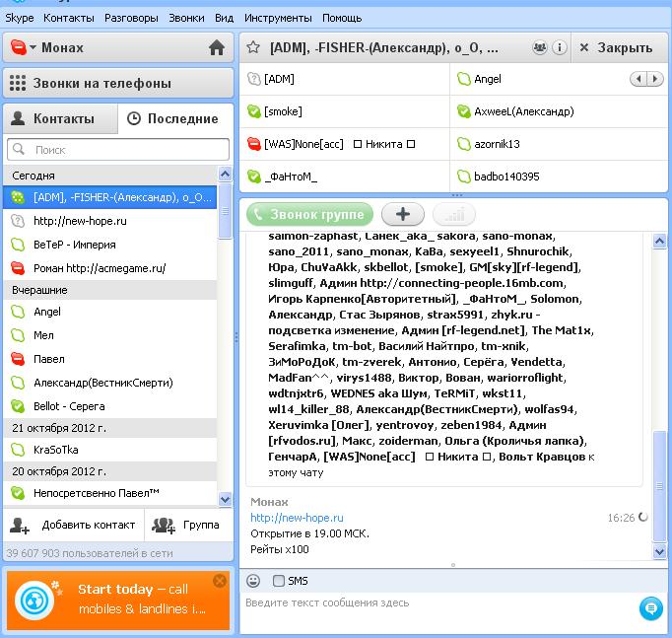Select participant [ADM]
The image size is (672, 638).
[x=344, y=79]
